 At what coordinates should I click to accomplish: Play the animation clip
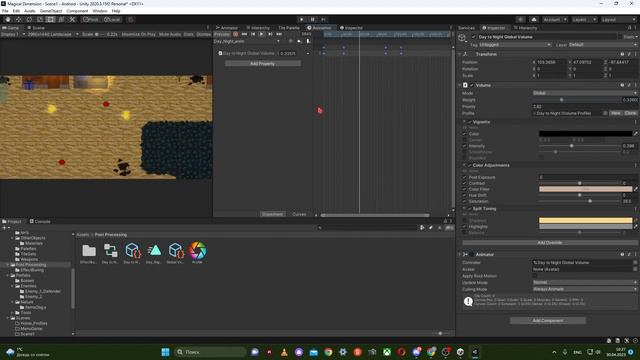[262, 34]
